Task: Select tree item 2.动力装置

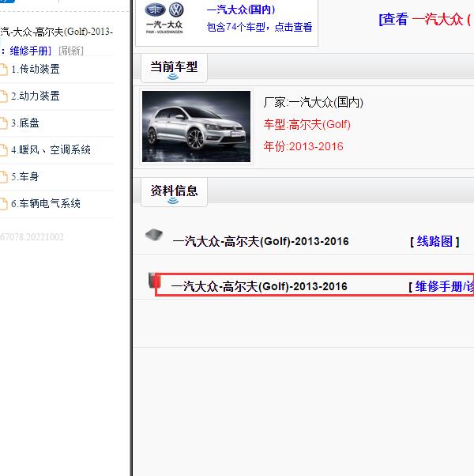Action: pyautogui.click(x=36, y=96)
